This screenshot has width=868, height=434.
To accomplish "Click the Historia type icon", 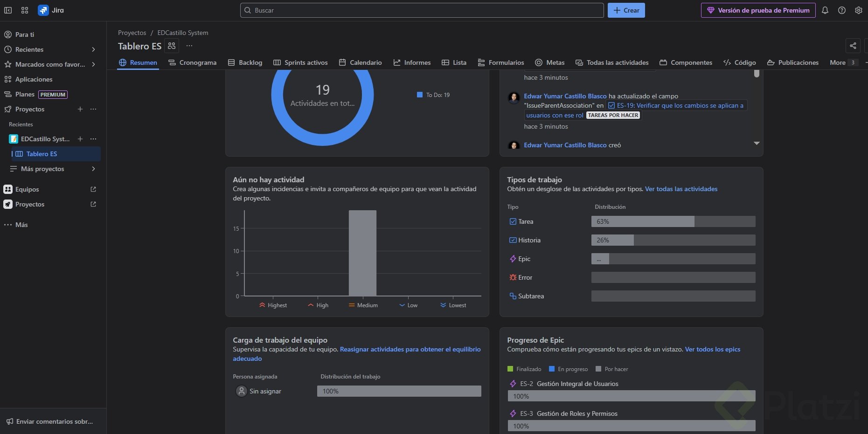I will [513, 240].
